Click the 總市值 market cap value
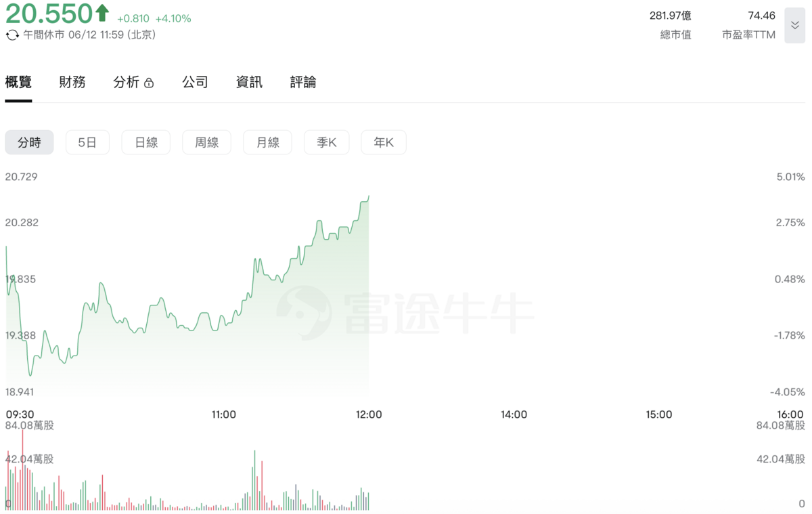Image resolution: width=812 pixels, height=514 pixels. tap(671, 16)
